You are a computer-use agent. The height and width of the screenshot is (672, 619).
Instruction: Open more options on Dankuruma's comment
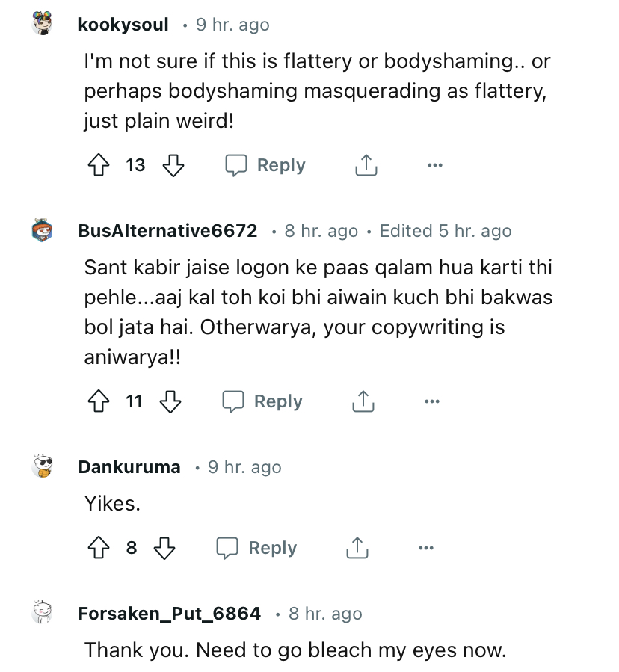point(426,549)
